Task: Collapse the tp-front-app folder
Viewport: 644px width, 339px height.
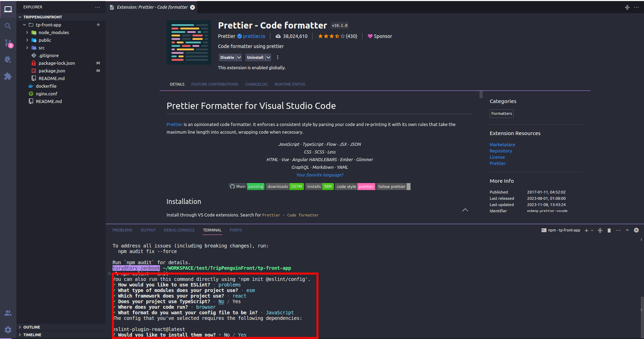Action: (24, 25)
